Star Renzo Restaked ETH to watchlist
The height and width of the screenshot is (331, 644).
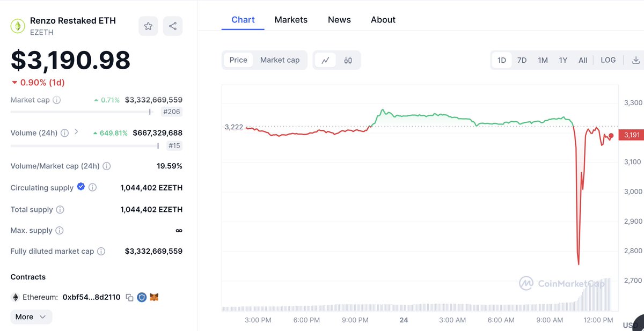tap(148, 26)
